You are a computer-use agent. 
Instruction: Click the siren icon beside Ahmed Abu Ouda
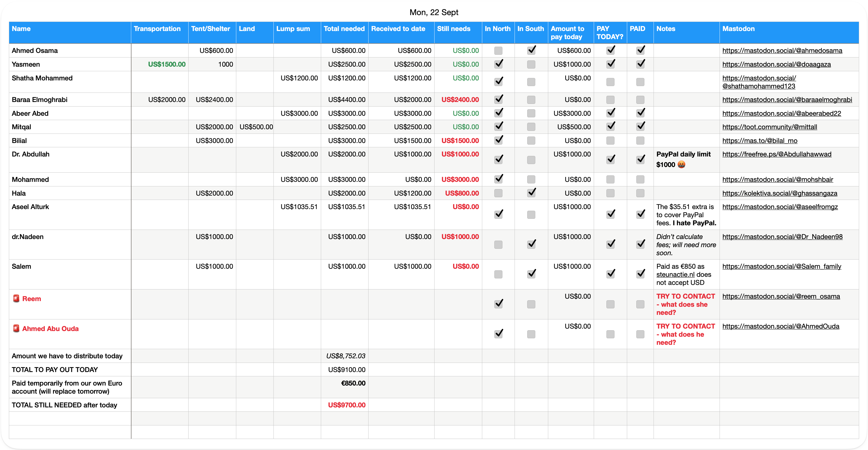[x=16, y=329]
